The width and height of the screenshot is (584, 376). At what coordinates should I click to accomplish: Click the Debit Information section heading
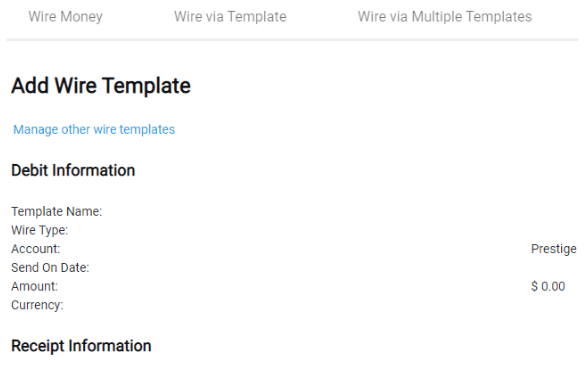[x=73, y=171]
